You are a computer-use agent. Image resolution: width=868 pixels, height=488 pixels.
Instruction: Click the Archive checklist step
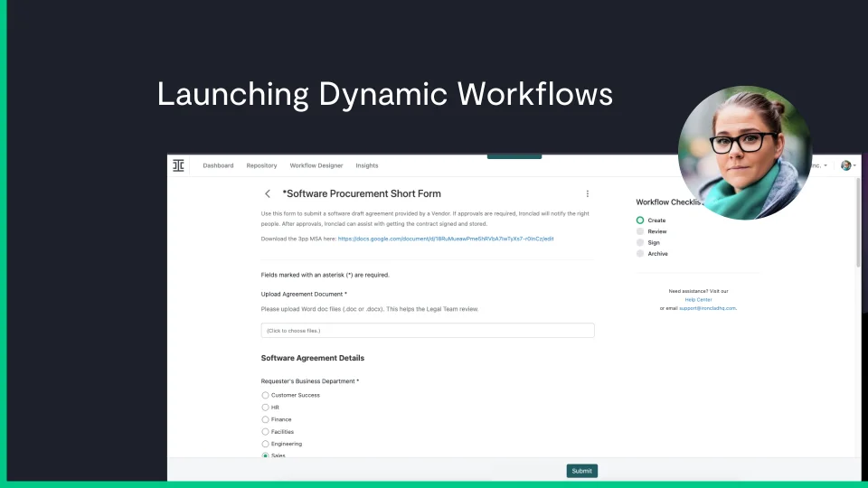click(652, 253)
